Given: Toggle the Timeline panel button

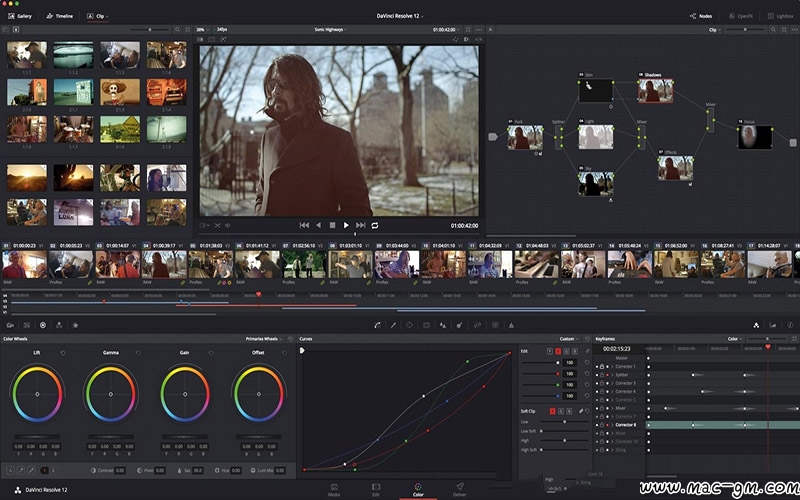Looking at the screenshot, I should (x=60, y=16).
